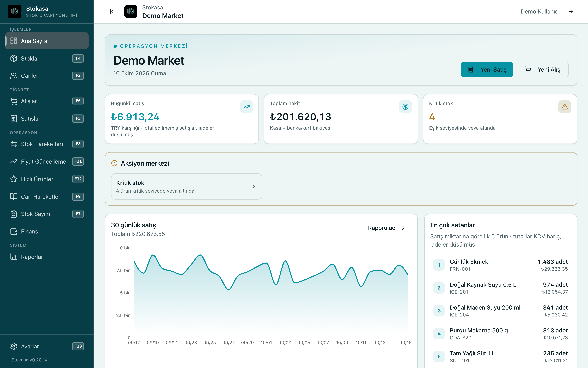Click the F4 shortcut badge for Stoklar
588x368 pixels.
pos(78,58)
